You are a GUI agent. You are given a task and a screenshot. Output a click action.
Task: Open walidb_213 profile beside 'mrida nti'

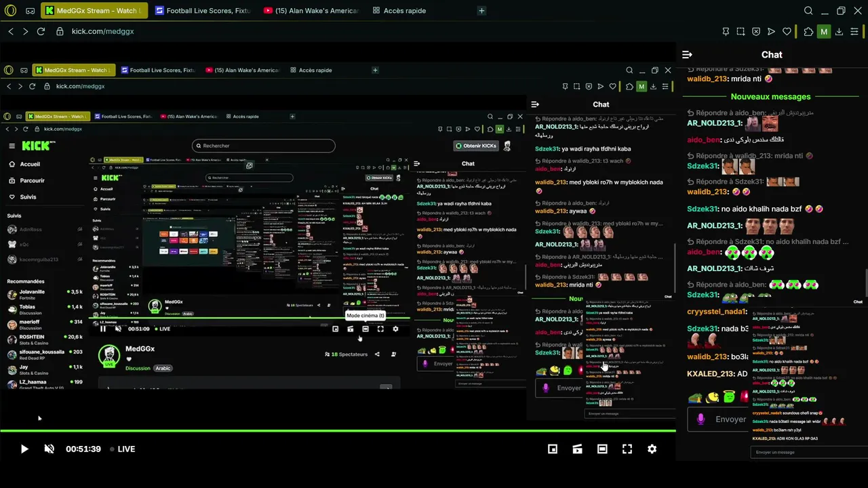pos(707,79)
